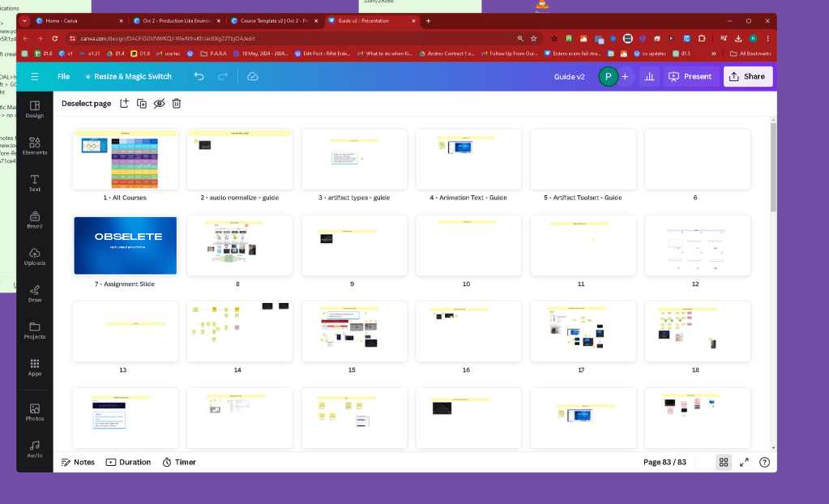829x504 pixels.
Task: Enter fullscreen with the expand arrows icon
Action: coord(744,462)
